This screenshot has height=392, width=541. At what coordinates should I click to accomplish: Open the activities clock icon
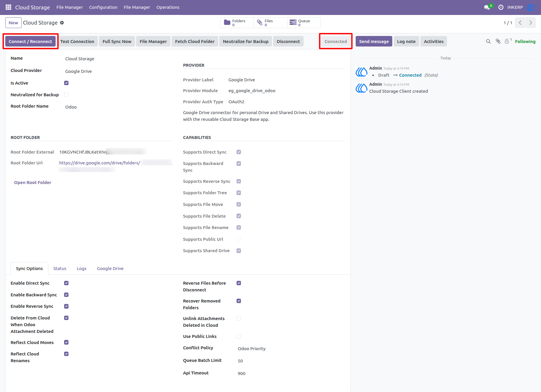click(501, 7)
